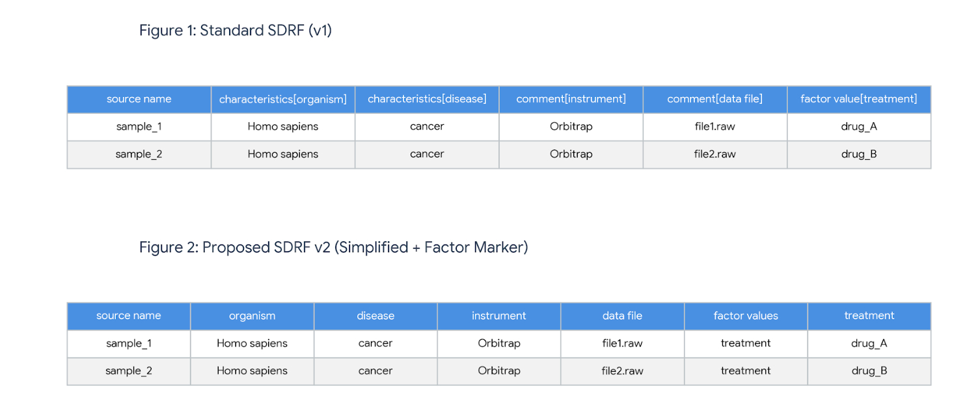Select the sample_1 cell in Figure 2 table

click(128, 343)
